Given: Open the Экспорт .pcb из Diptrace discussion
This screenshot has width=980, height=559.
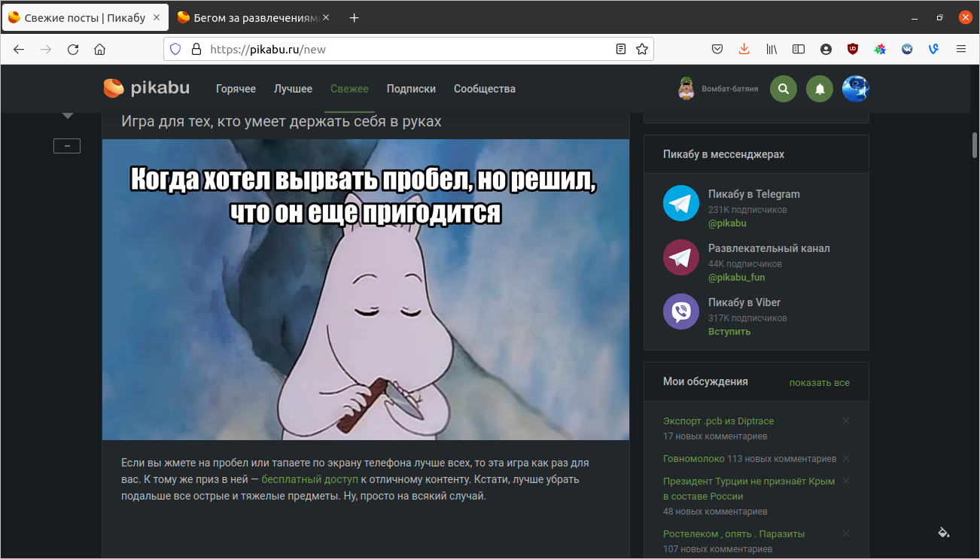Looking at the screenshot, I should (718, 421).
